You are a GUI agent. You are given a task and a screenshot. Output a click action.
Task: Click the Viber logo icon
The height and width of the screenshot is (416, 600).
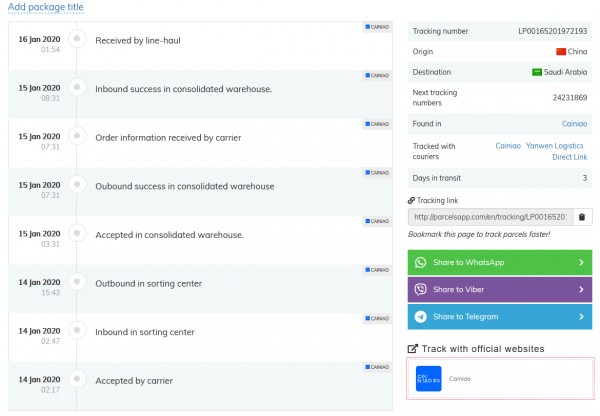pos(420,289)
